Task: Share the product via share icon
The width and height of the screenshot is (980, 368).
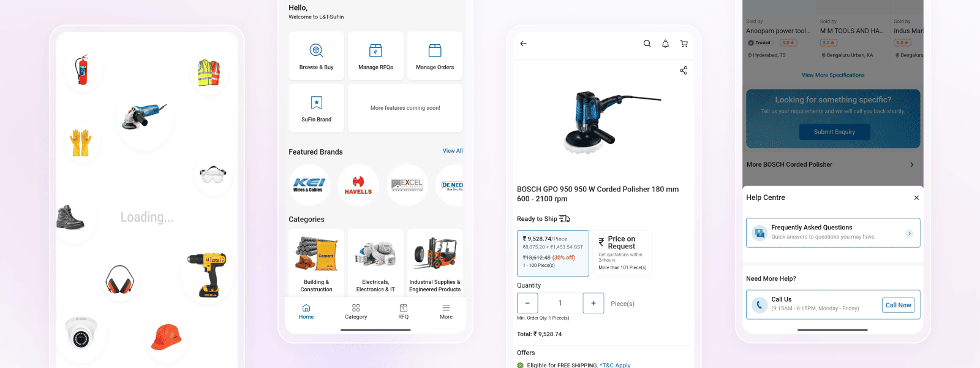Action: coord(684,71)
